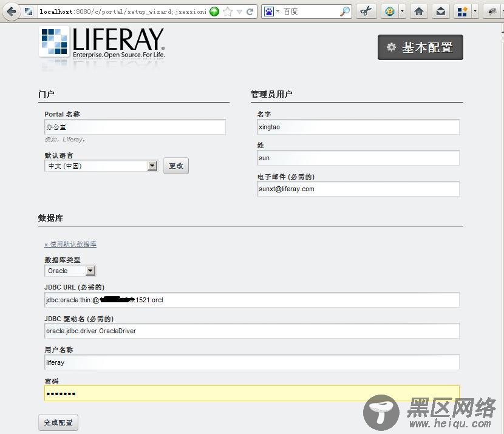This screenshot has height=434, width=504.
Task: Click the 使用默认数据库 link
Action: (x=70, y=244)
